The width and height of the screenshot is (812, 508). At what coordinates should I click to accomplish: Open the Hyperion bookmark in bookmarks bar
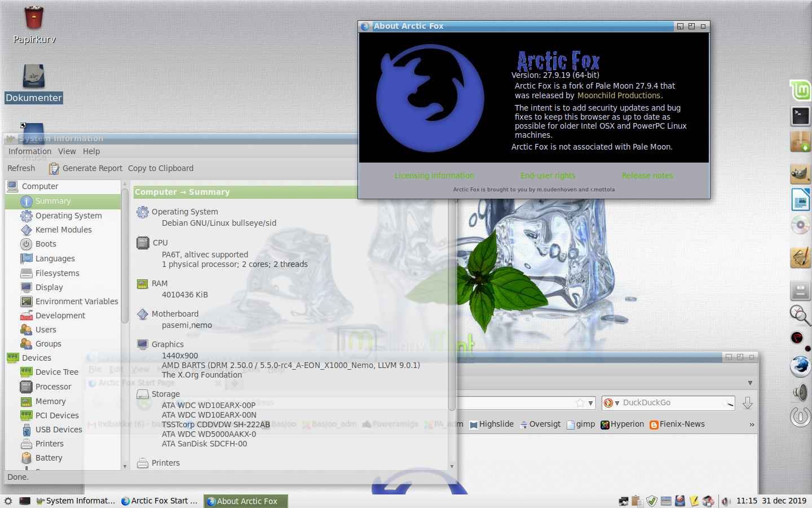click(623, 424)
